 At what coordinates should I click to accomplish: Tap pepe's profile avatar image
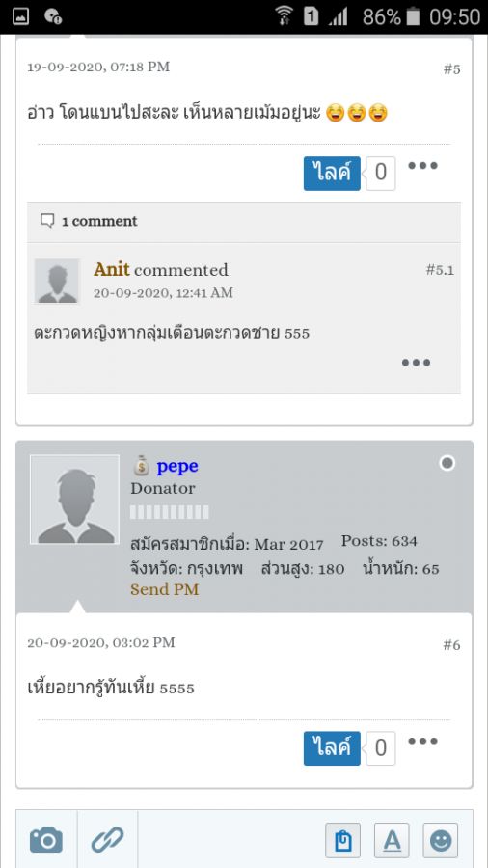click(x=74, y=500)
